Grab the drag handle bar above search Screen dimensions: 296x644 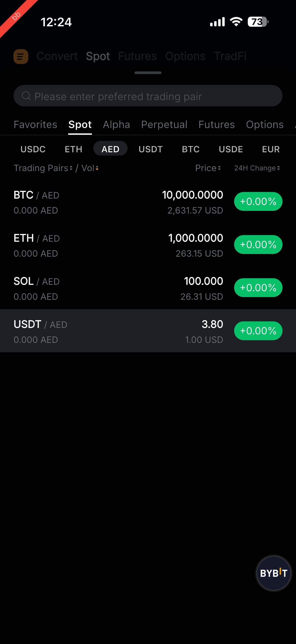point(148,73)
